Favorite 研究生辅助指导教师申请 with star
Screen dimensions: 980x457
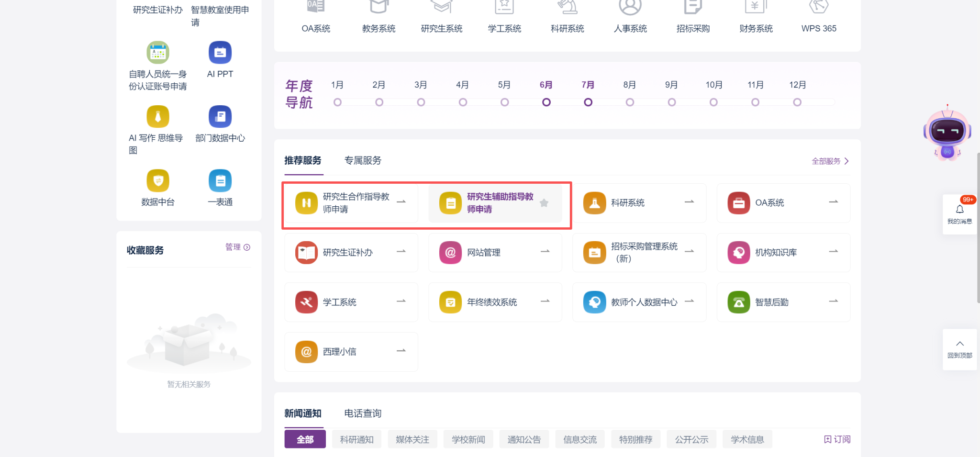pos(544,203)
